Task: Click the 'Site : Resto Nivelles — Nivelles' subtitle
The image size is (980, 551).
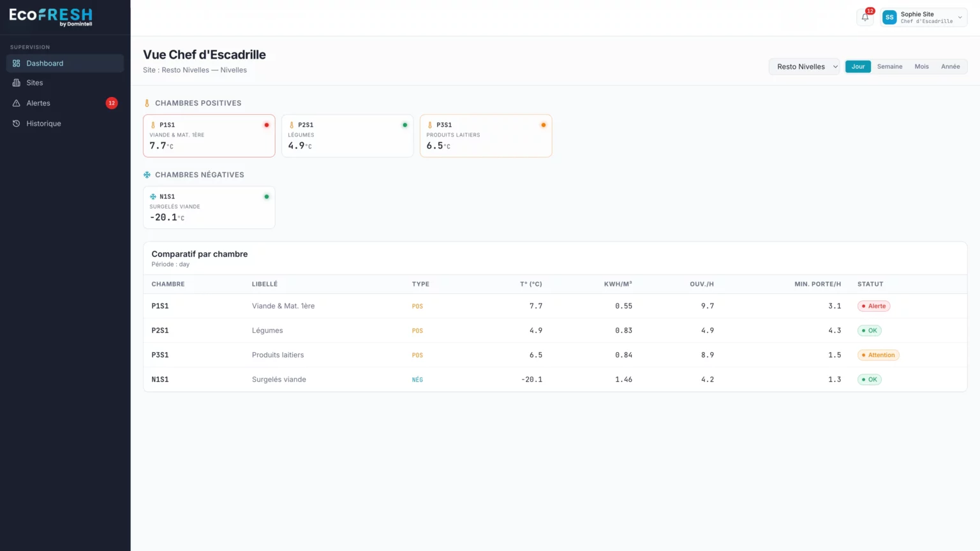Action: point(195,70)
